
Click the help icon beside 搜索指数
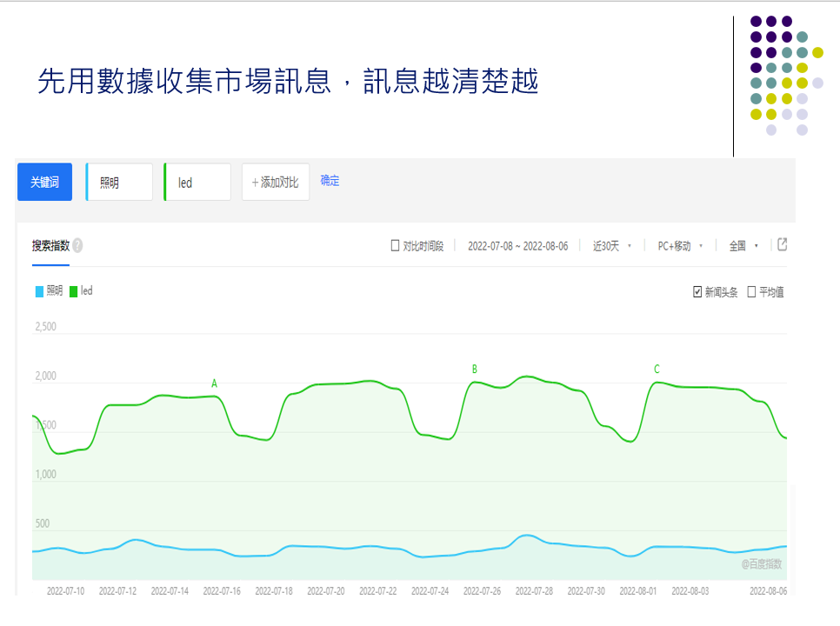77,246
